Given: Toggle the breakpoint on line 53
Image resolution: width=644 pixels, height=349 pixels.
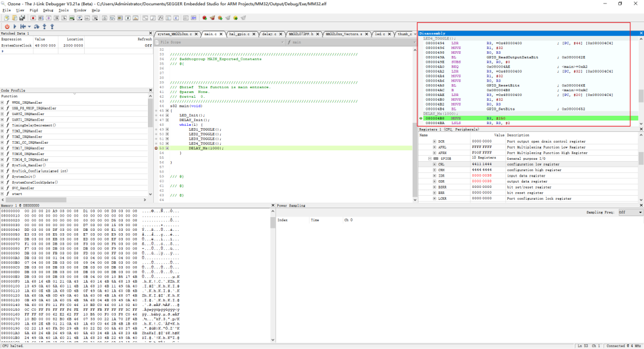Looking at the screenshot, I should (x=156, y=148).
